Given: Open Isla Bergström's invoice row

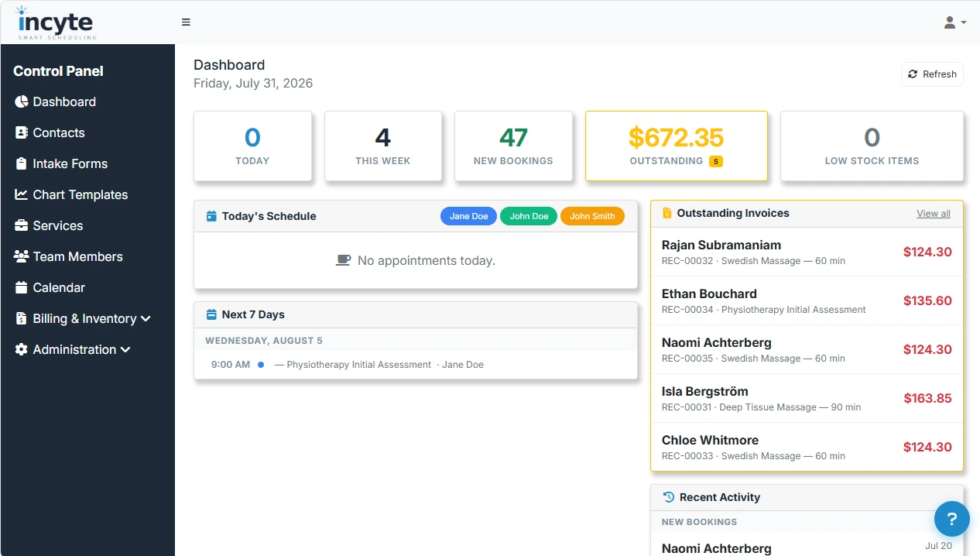Looking at the screenshot, I should click(807, 398).
